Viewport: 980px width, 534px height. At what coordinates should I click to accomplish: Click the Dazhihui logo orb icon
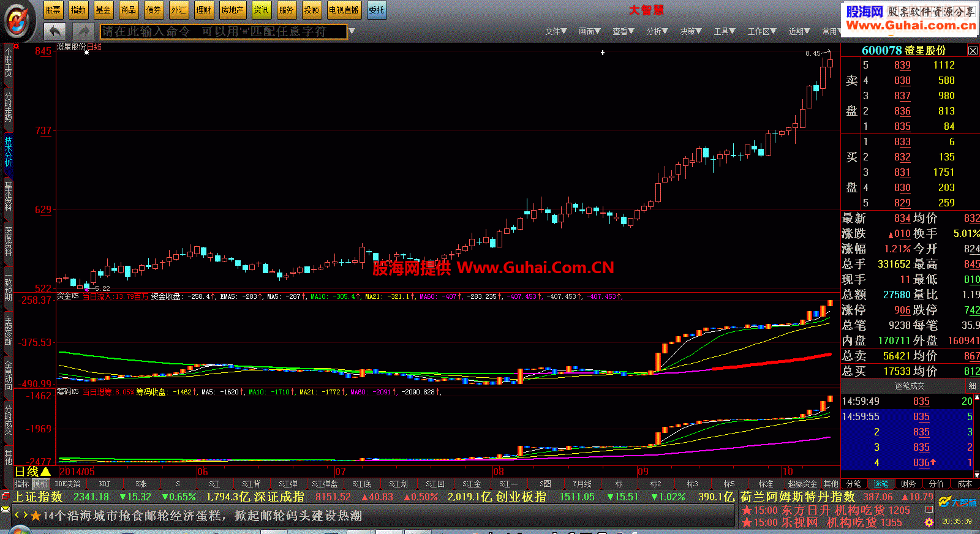(18, 21)
